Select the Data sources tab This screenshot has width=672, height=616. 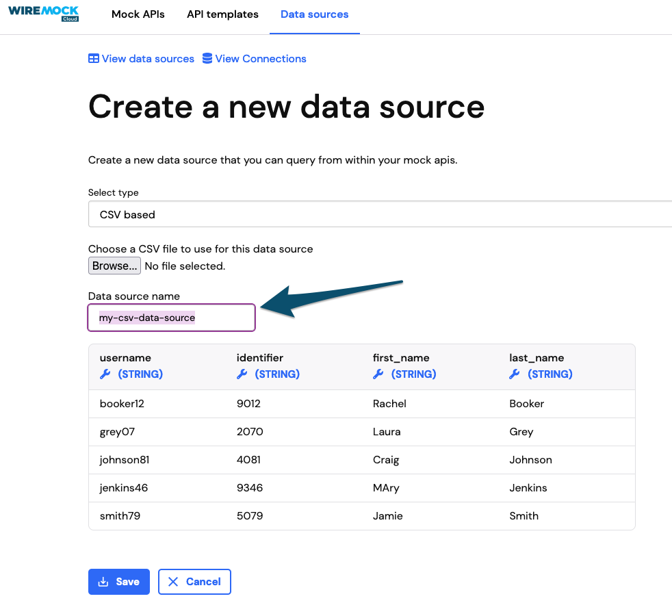[x=314, y=14]
